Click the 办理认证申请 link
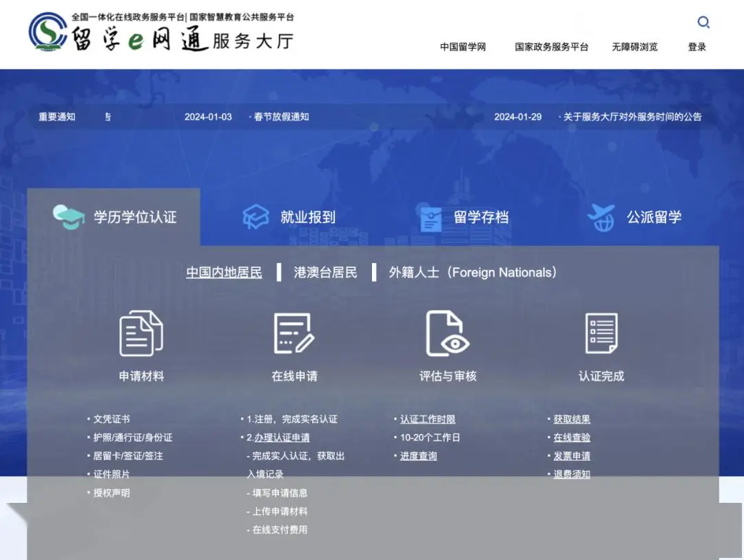The height and width of the screenshot is (560, 744). [282, 437]
